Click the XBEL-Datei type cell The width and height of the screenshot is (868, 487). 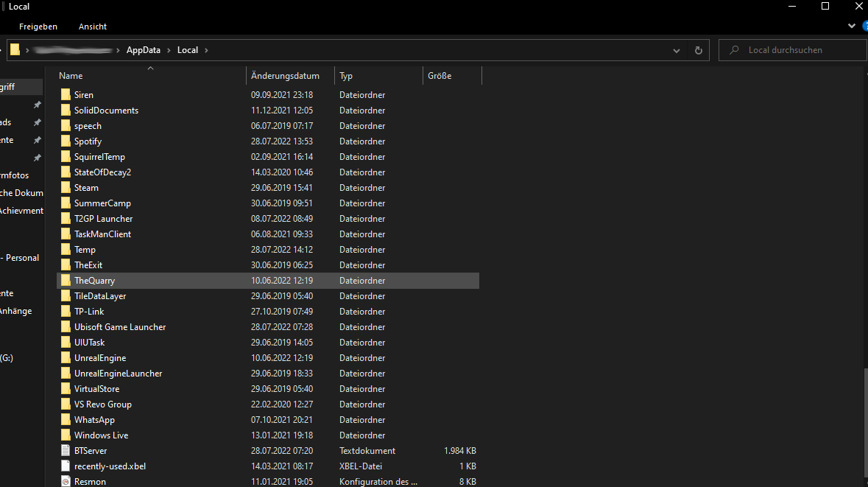pos(360,466)
